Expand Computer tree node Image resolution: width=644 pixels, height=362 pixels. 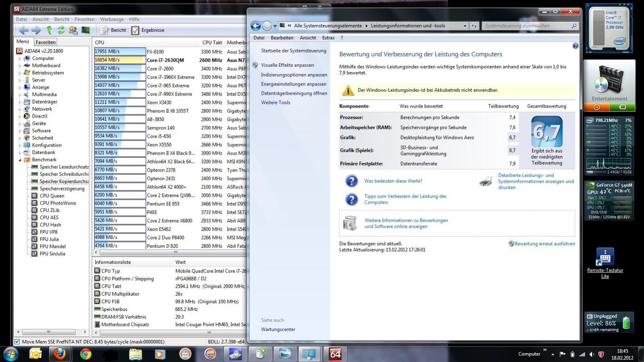point(20,58)
